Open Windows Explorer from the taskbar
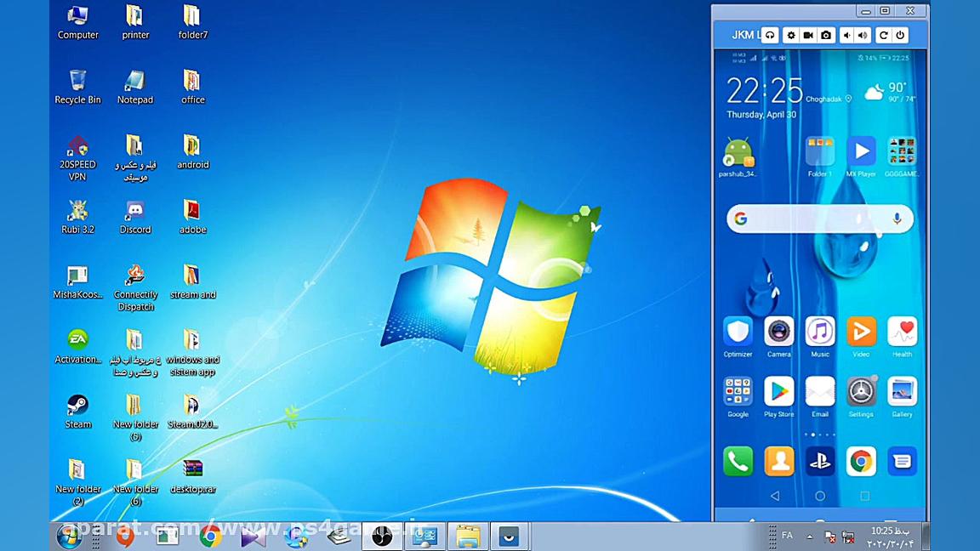Image resolution: width=980 pixels, height=551 pixels. (x=468, y=536)
